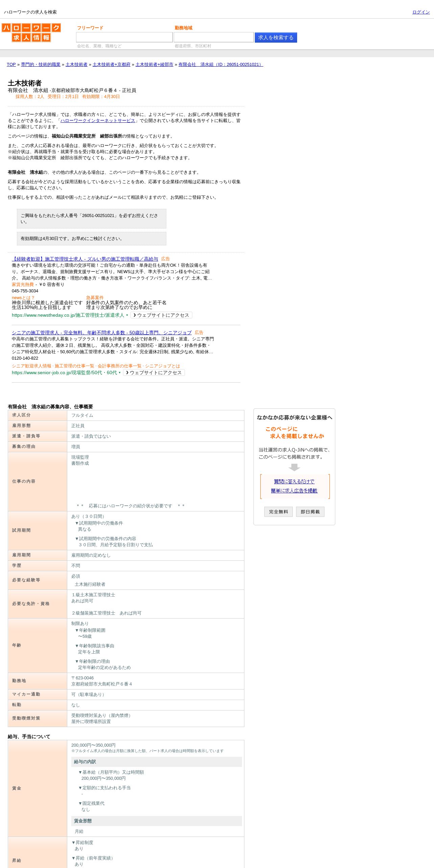Click the １級土木施工管理技士 qualification text
This screenshot has width=434, height=868.
click(93, 595)
